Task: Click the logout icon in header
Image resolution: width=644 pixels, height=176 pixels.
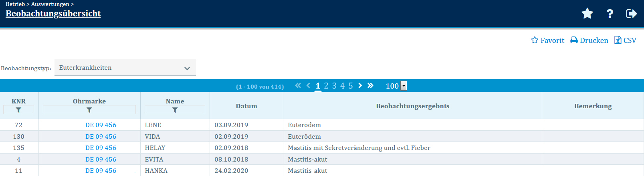Action: click(631, 14)
